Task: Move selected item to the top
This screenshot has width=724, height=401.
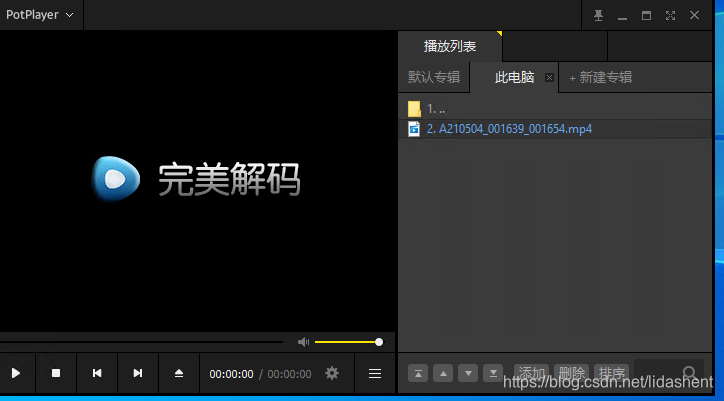Action: tap(418, 373)
